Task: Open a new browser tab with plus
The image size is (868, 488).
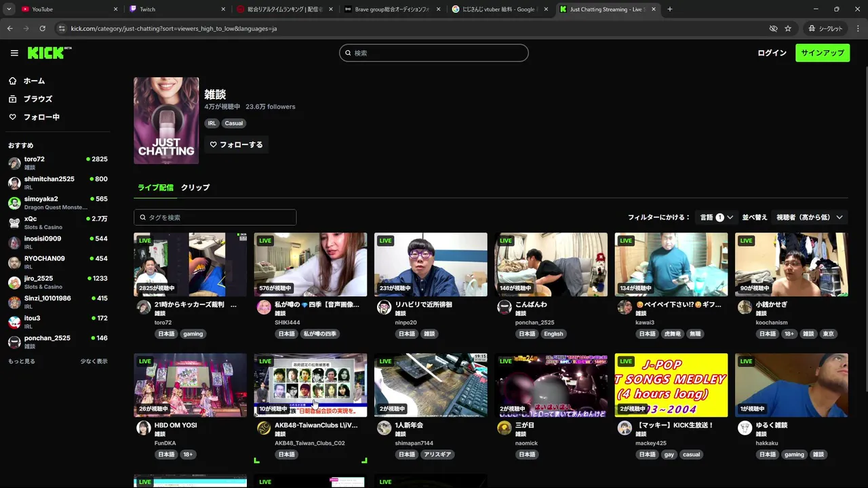Action: coord(670,9)
